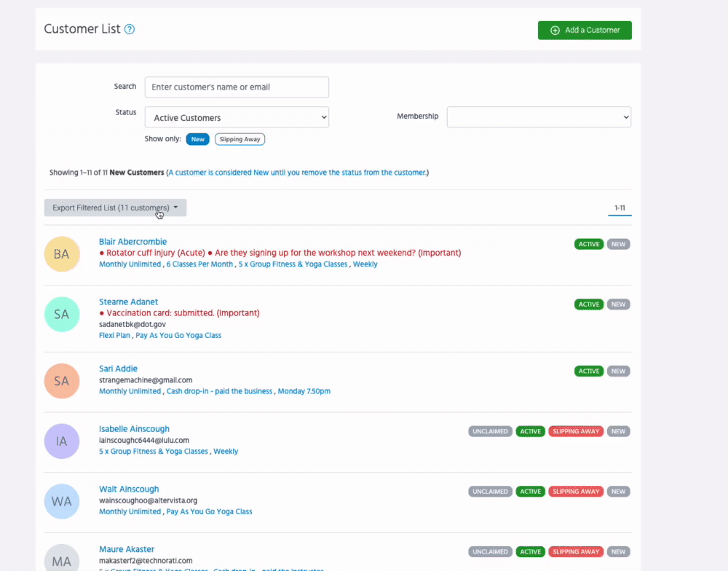The image size is (728, 571).
Task: Click Stearne Adanet's SA avatar
Action: 62,315
